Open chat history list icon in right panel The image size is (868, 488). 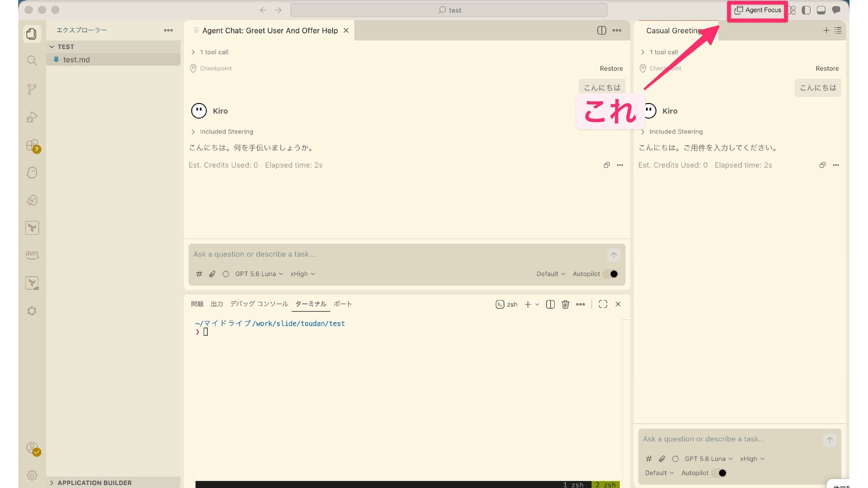click(838, 30)
